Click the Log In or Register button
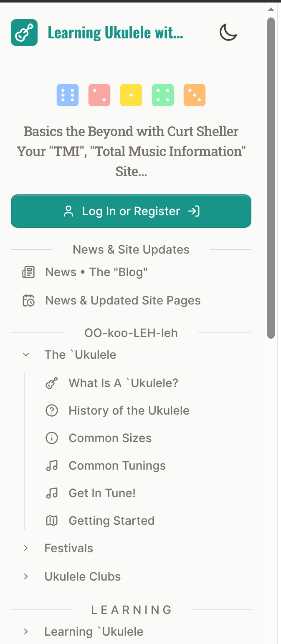This screenshot has width=281, height=644. click(x=131, y=211)
